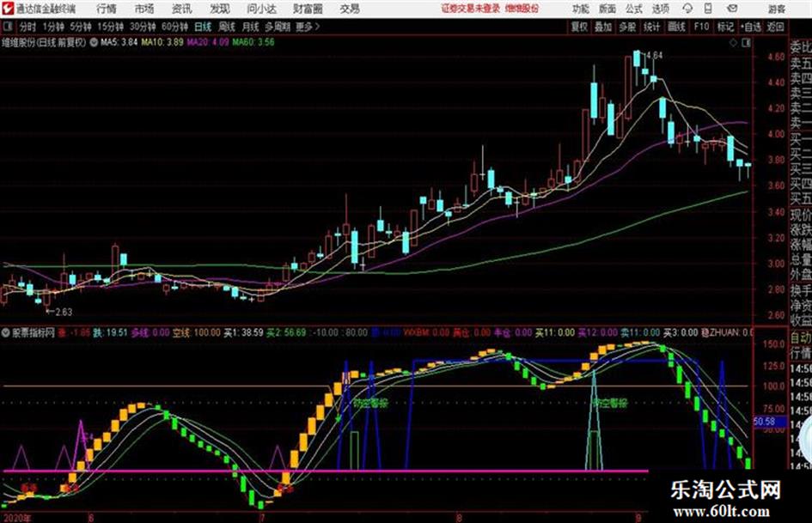
Task: Open the 公式 menu
Action: 634,9
